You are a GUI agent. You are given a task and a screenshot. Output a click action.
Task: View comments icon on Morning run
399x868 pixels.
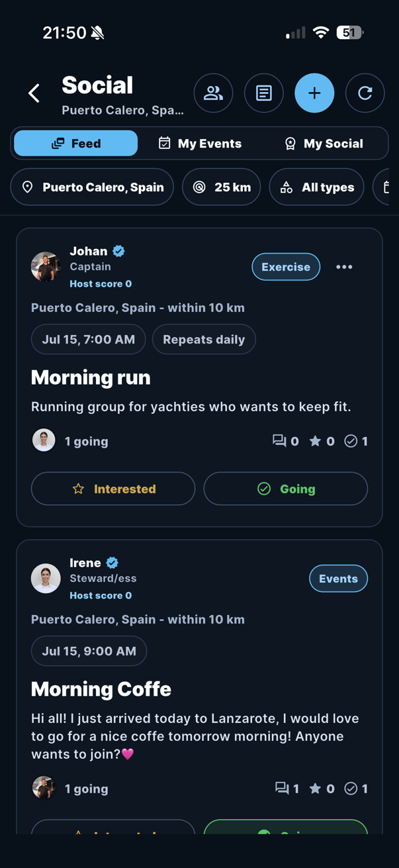(279, 441)
